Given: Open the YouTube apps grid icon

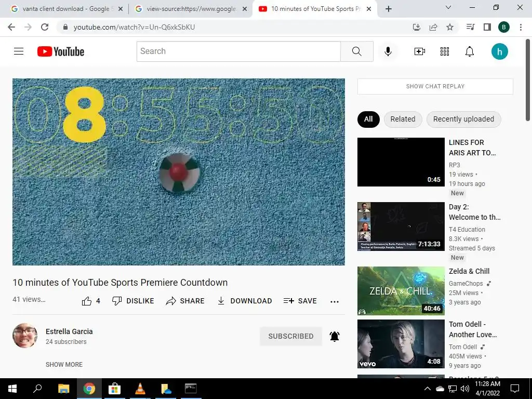Looking at the screenshot, I should point(445,51).
